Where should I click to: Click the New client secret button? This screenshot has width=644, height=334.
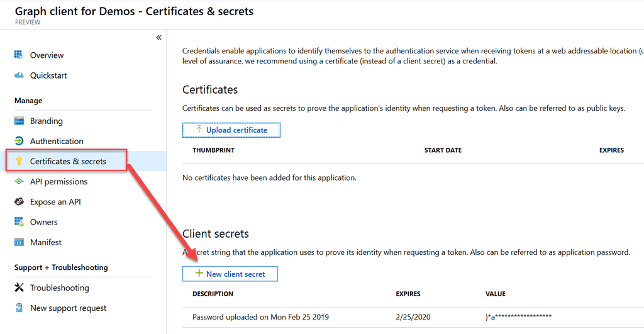point(230,274)
